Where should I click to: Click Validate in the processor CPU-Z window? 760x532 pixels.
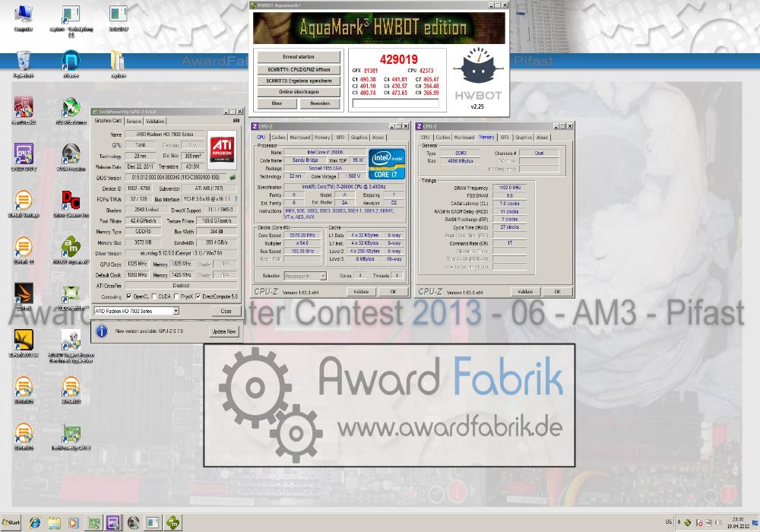tap(362, 292)
